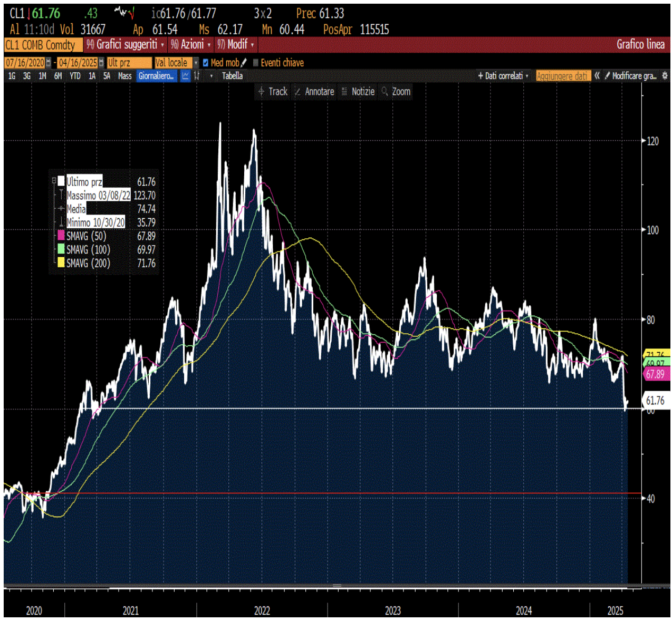Click the collapse double-chevron icon
The image size is (672, 621).
click(597, 76)
